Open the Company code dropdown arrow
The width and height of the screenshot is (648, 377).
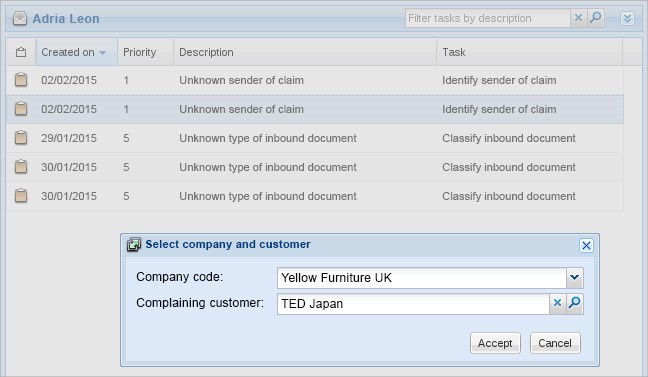click(x=574, y=278)
